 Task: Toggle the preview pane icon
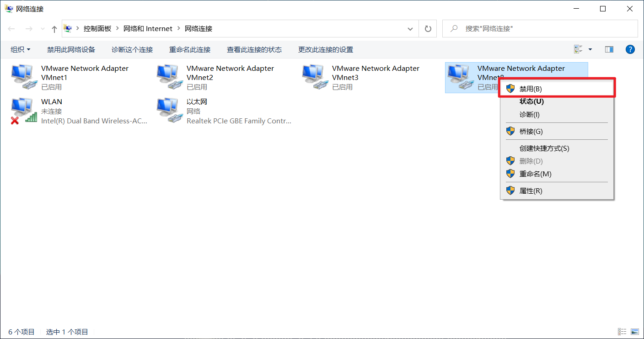click(x=609, y=49)
